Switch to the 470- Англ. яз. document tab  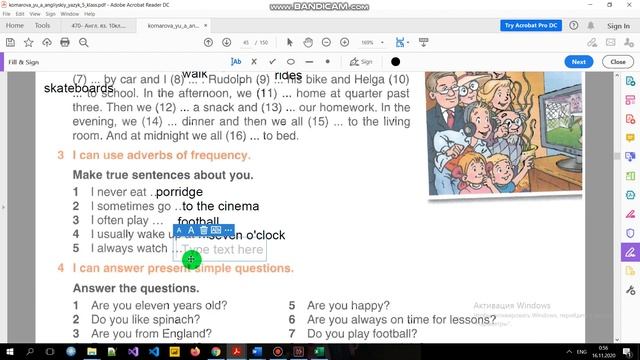[98, 26]
